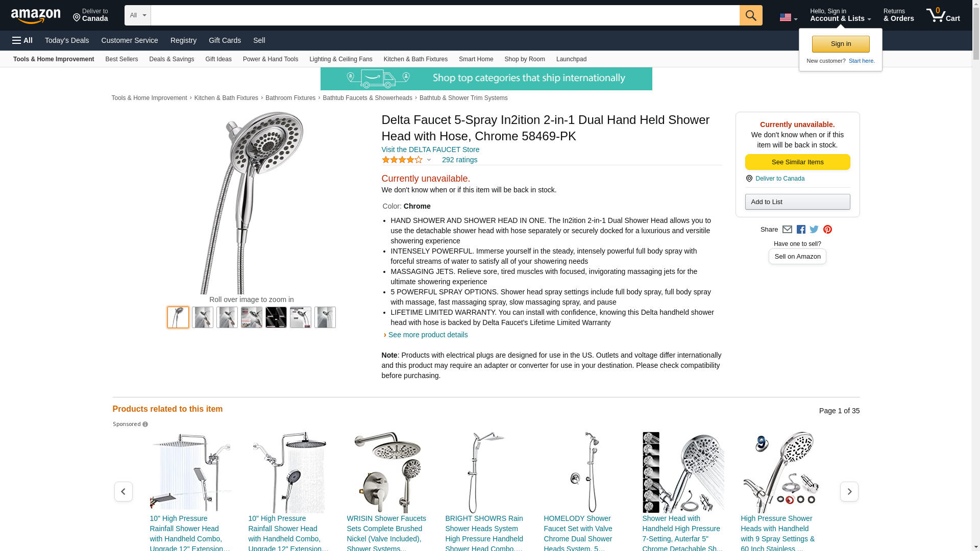Open the 292 ratings link
Viewport: 980px width, 551px height.
459,160
